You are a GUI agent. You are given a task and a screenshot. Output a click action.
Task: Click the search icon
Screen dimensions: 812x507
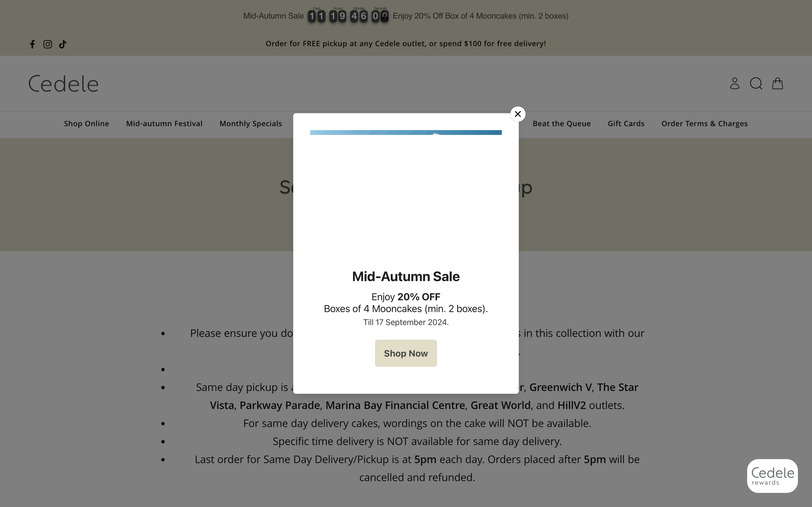coord(756,83)
